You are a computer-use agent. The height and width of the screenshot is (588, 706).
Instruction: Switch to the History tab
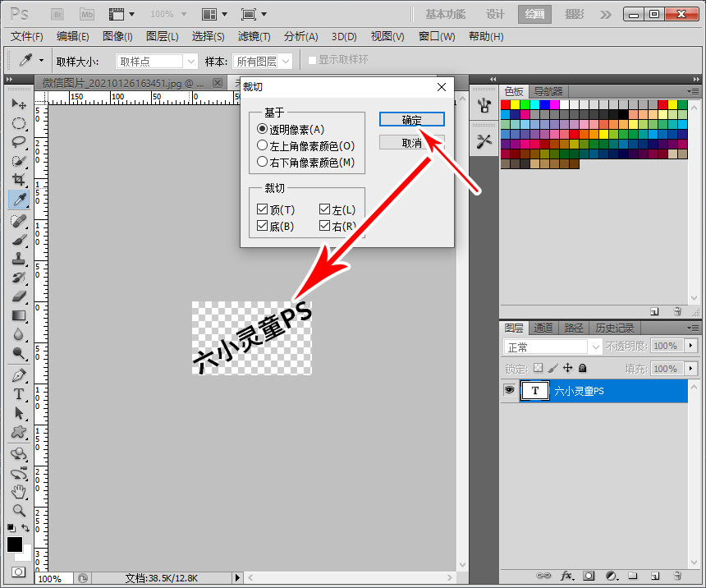pyautogui.click(x=614, y=328)
